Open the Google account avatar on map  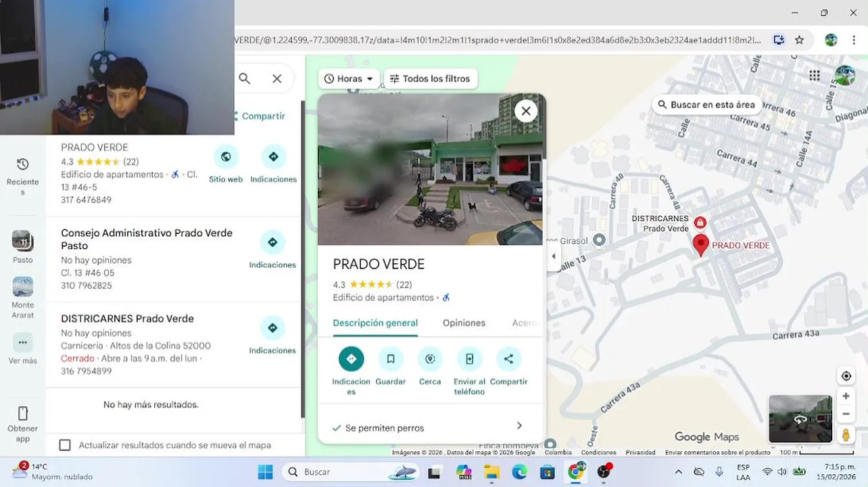click(x=845, y=76)
